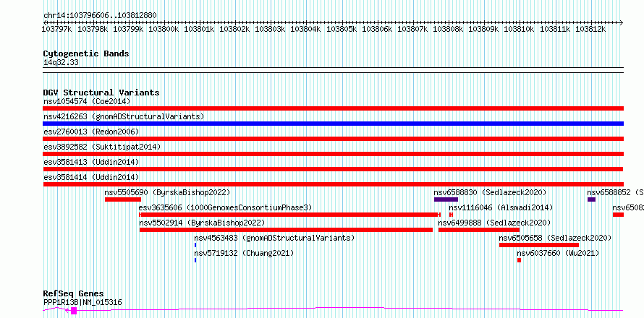This screenshot has width=644, height=318.
Task: Click the DGV Structural Variants track title
Action: [101, 93]
